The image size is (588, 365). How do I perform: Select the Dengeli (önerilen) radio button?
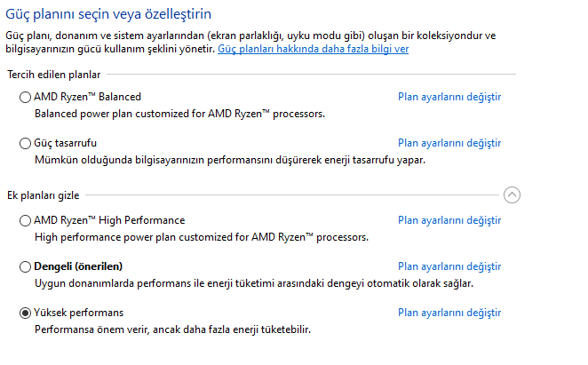tap(25, 266)
